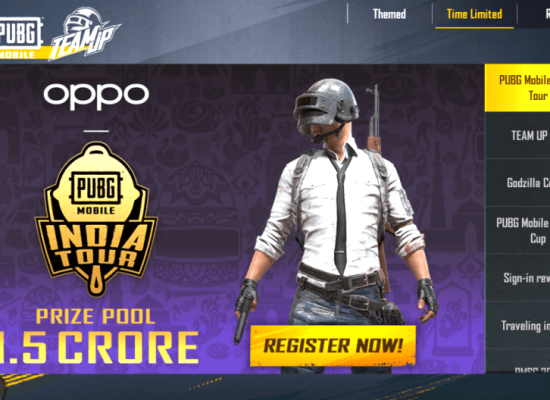Click the Prize Pool 1.5 Crore text
The height and width of the screenshot is (400, 550).
point(99,336)
